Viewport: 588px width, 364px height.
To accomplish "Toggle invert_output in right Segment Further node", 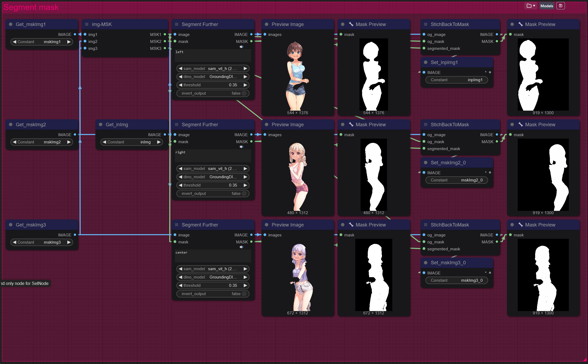I will click(x=244, y=194).
